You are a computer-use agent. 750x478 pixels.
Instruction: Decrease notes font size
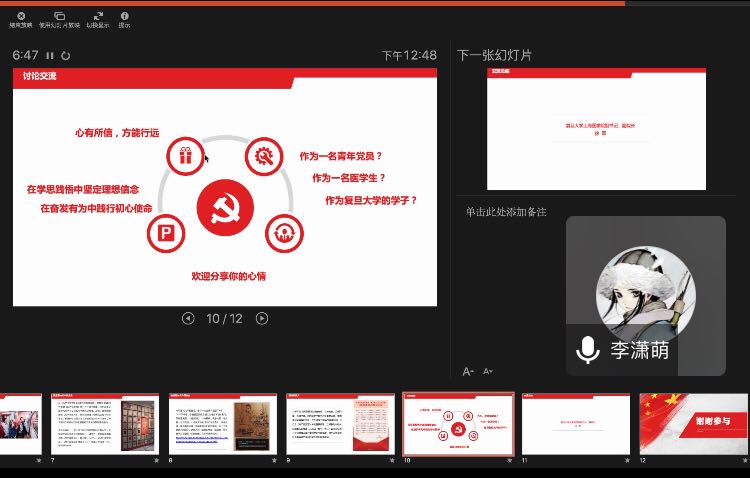488,371
